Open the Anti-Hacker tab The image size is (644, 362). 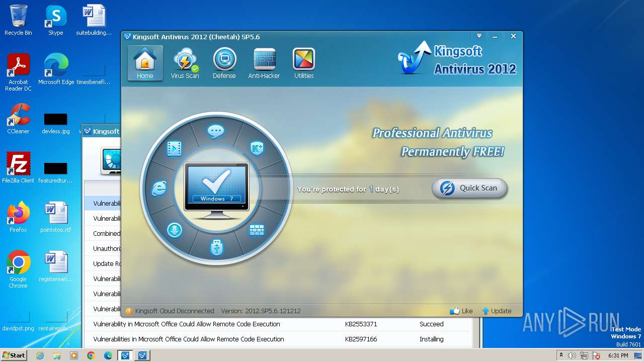tap(264, 63)
